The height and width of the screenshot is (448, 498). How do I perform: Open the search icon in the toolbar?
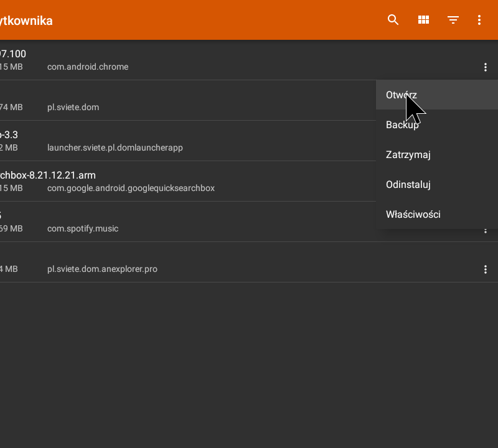(x=393, y=20)
